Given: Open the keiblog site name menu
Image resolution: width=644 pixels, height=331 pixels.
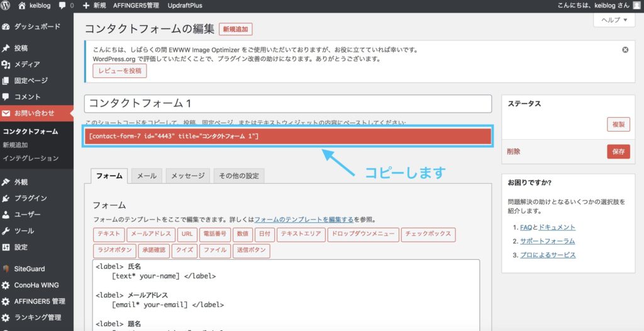Looking at the screenshot, I should 40,6.
